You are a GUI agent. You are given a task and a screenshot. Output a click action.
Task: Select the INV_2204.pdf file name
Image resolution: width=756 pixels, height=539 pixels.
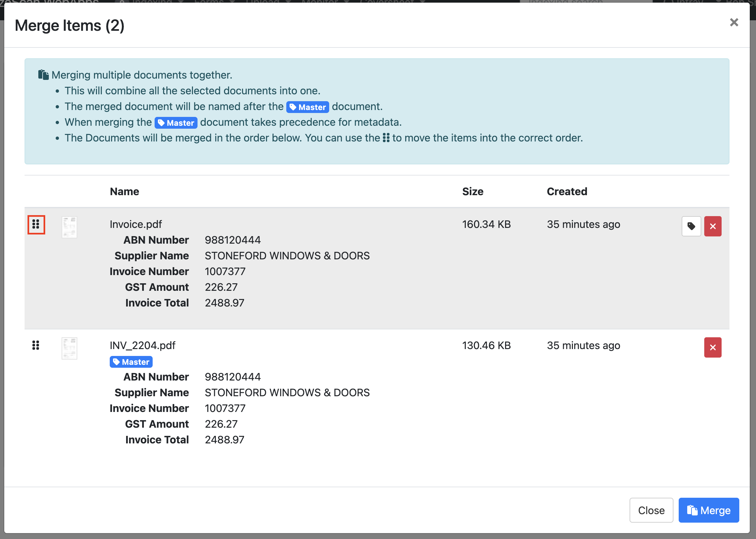click(x=142, y=345)
